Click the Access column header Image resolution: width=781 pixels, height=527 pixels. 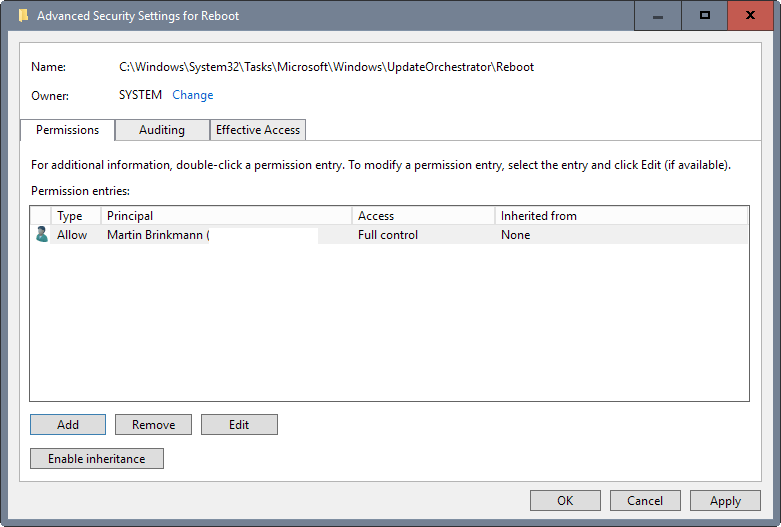[423, 216]
